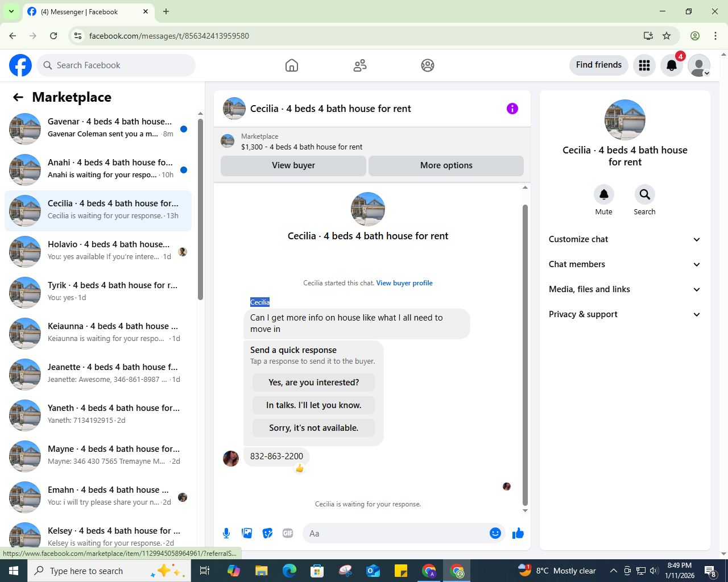Open Tyrik's conversation
This screenshot has width=728, height=582.
pos(98,293)
